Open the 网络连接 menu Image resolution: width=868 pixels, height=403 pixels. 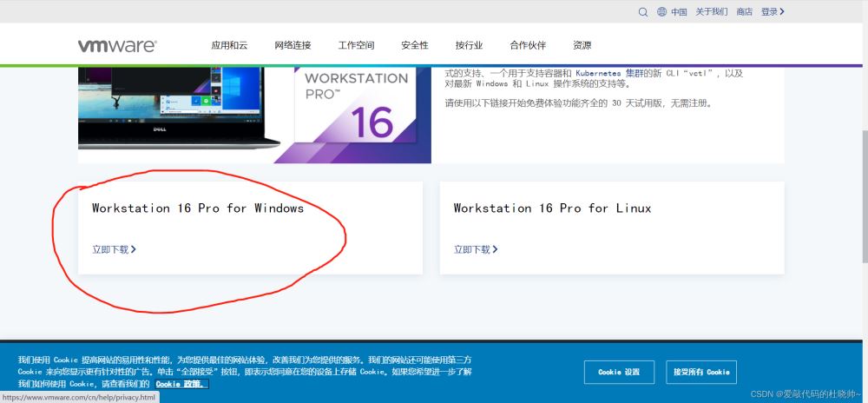coord(293,46)
